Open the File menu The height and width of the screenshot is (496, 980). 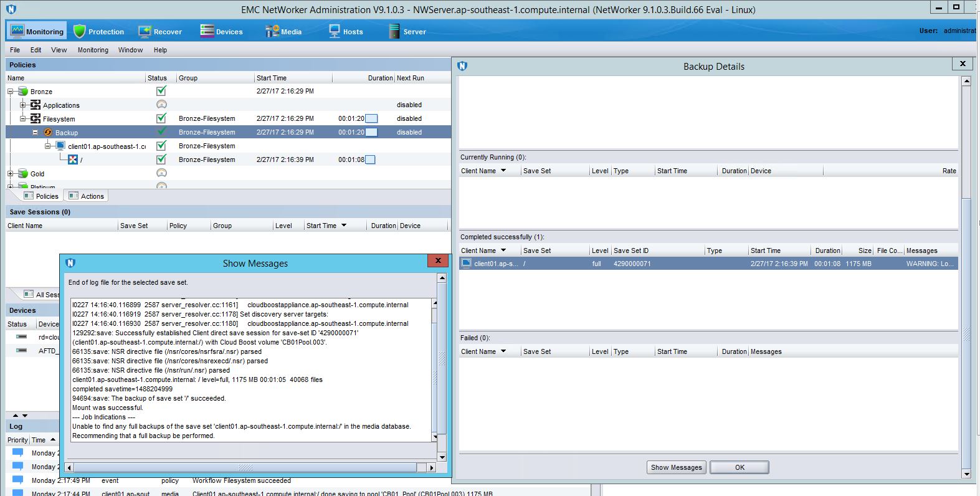(15, 50)
